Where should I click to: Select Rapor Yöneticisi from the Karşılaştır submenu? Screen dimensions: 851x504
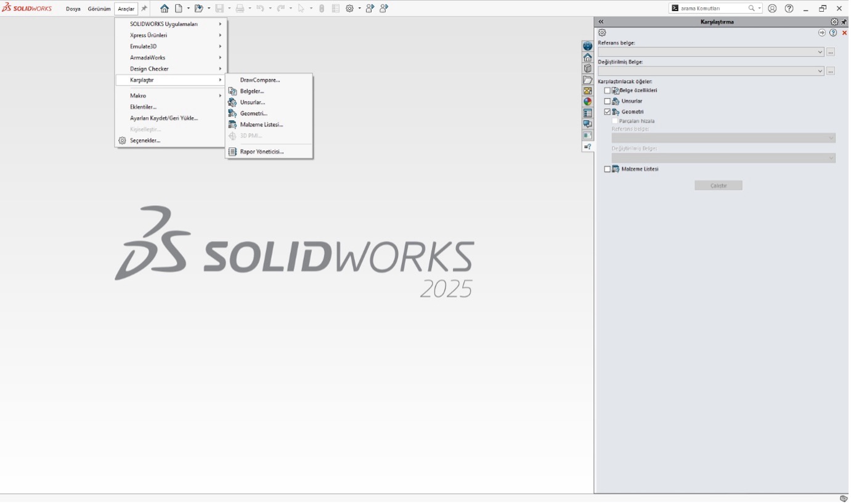point(261,152)
